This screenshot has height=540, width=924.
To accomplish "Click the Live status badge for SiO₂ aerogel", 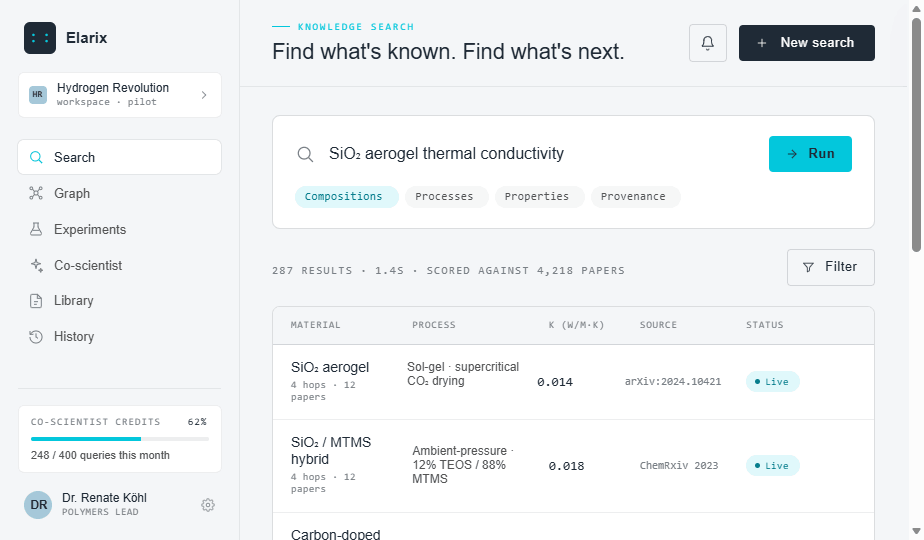I will click(773, 381).
